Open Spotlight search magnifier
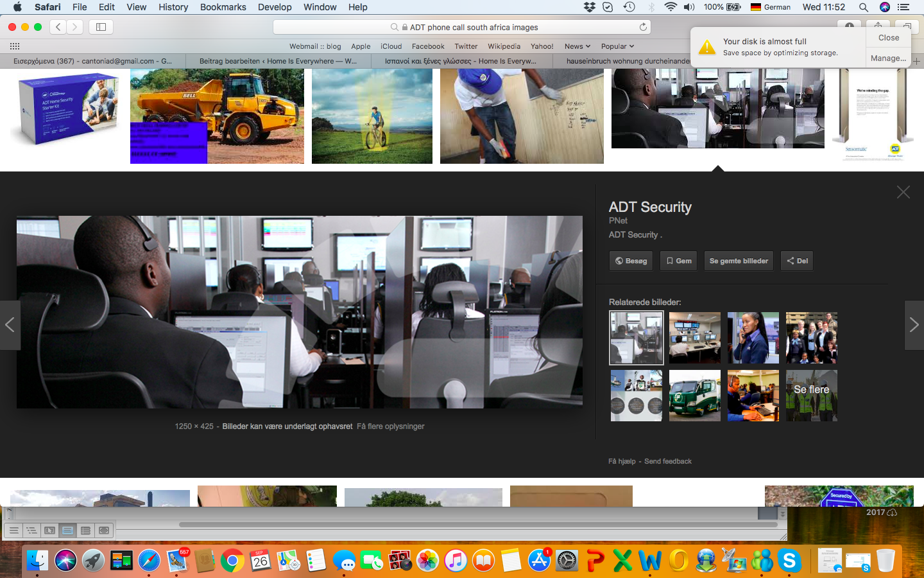 (864, 7)
